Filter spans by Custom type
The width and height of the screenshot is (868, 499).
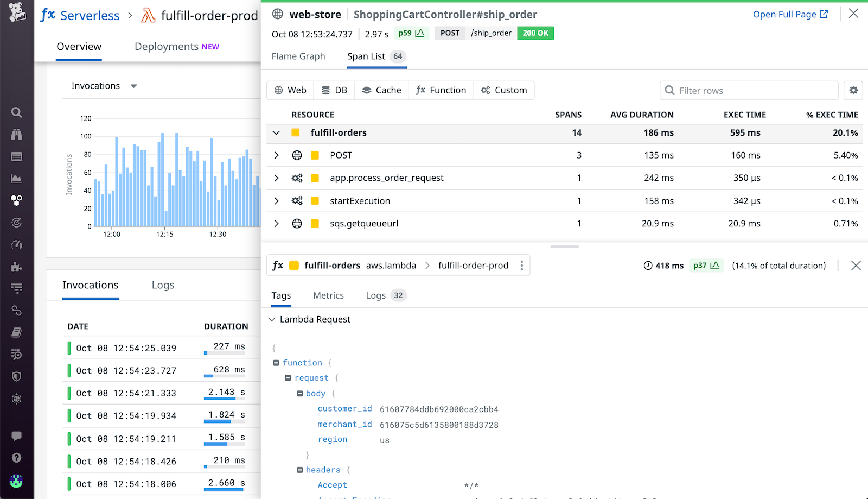[x=504, y=90]
